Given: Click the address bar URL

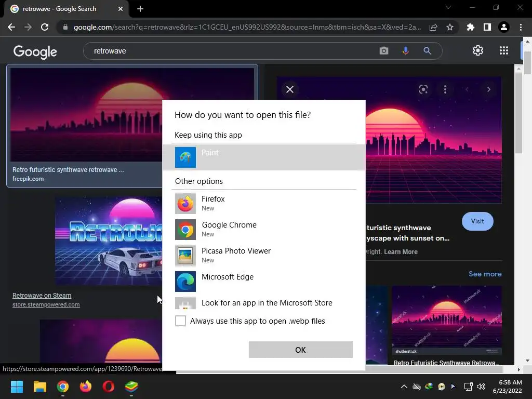Looking at the screenshot, I should 247,27.
